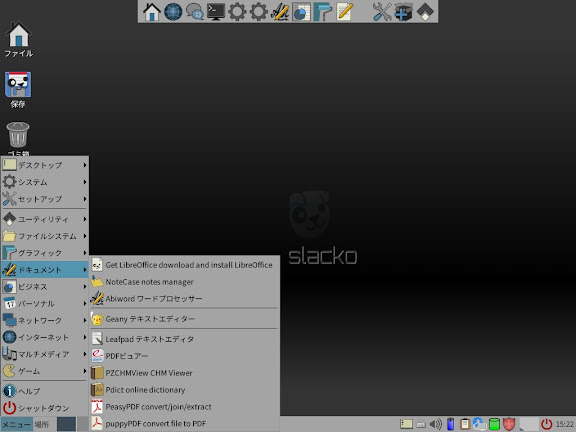
Task: Click the メニュー button on the taskbar
Action: (x=17, y=424)
